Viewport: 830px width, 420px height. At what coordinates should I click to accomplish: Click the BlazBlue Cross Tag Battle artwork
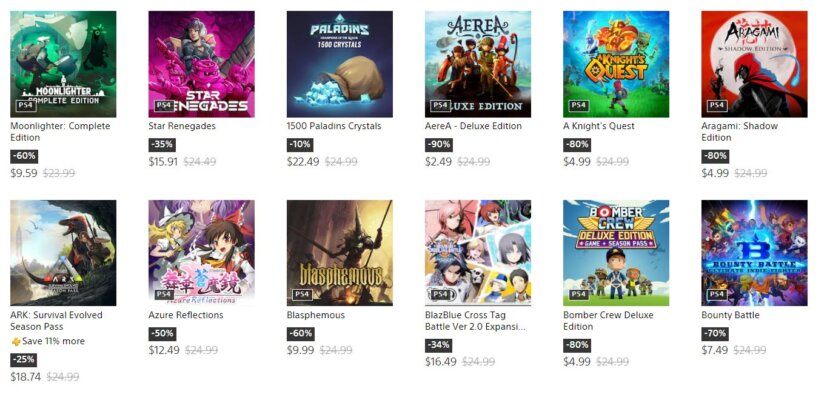point(477,253)
